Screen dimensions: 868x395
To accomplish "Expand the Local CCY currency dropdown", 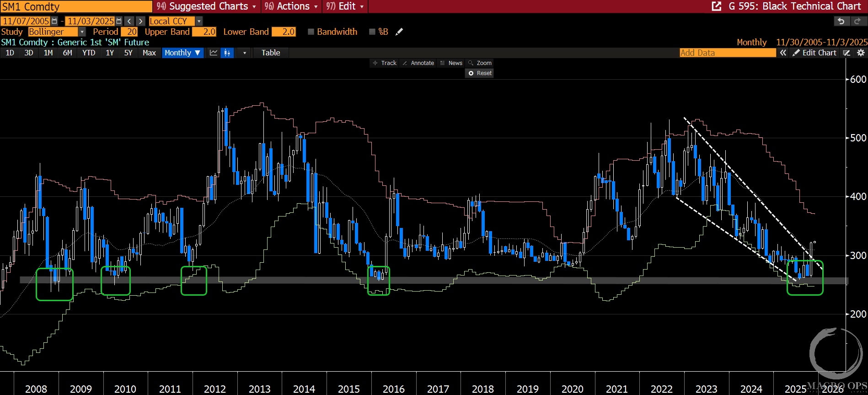I will click(x=199, y=21).
